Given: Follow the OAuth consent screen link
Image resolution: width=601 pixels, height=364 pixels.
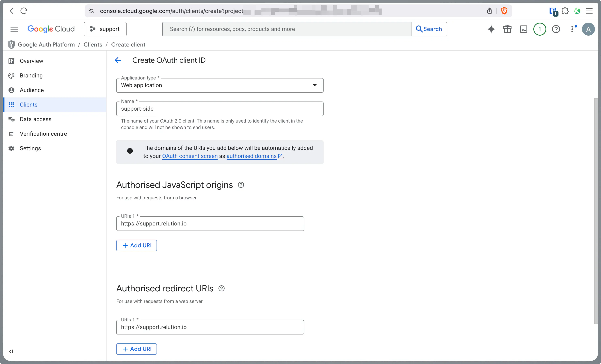Looking at the screenshot, I should [190, 156].
